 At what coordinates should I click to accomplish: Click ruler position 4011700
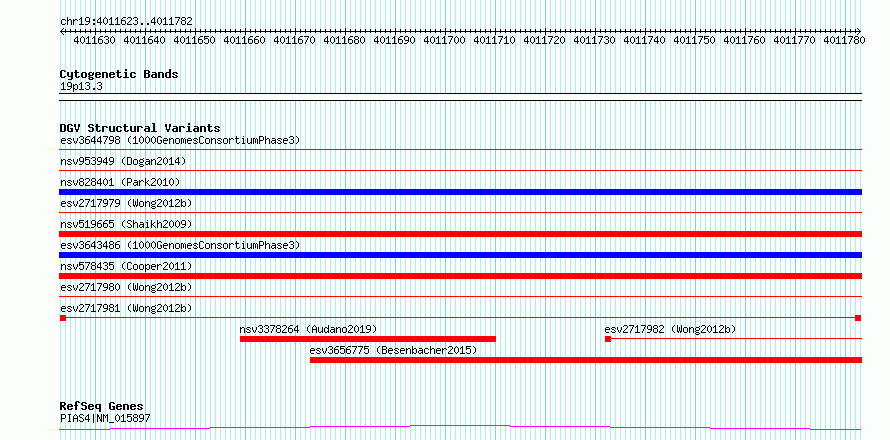(x=444, y=40)
